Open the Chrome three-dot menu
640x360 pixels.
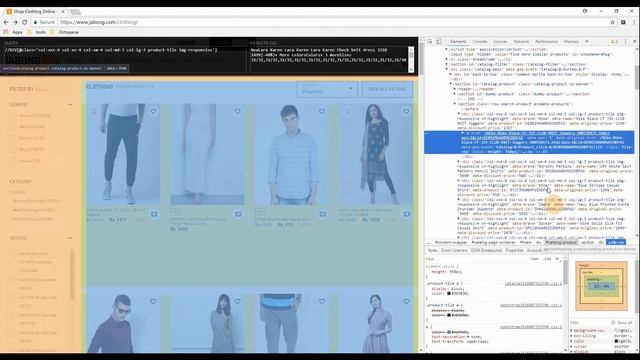point(634,22)
